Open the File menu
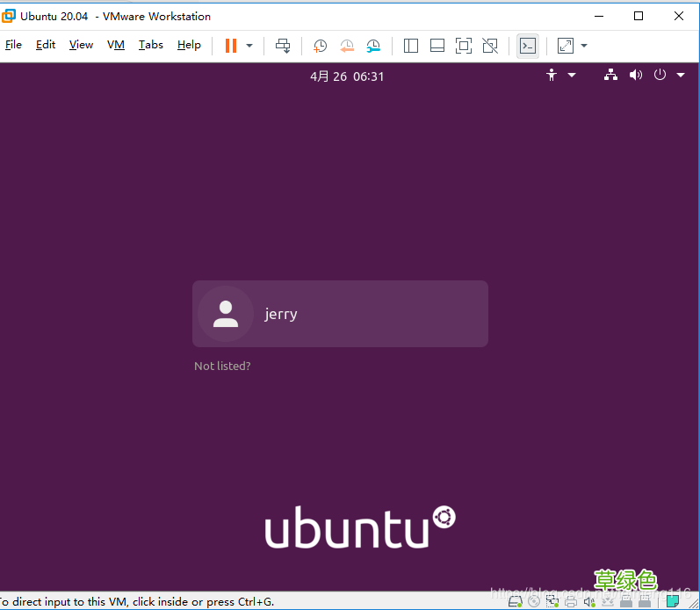The width and height of the screenshot is (700, 610). coord(13,45)
